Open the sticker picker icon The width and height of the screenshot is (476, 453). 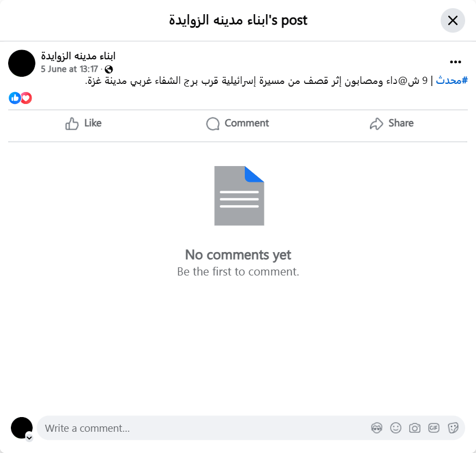(x=453, y=428)
